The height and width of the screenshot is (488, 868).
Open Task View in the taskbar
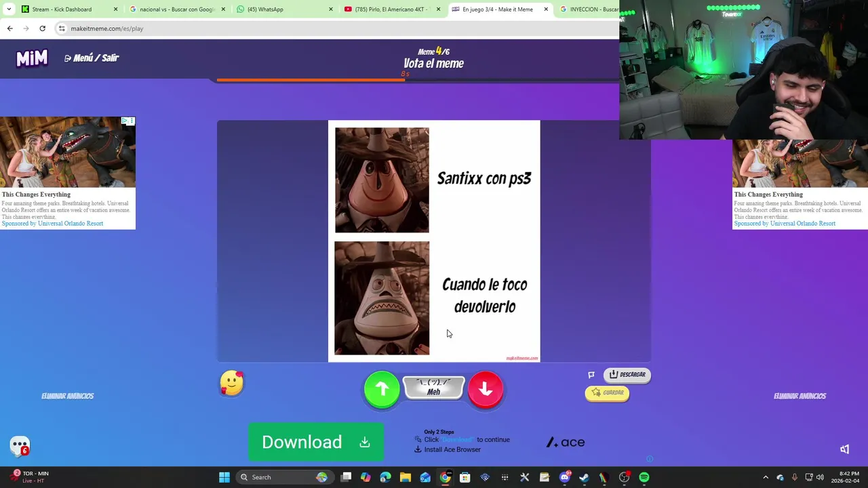[346, 477]
